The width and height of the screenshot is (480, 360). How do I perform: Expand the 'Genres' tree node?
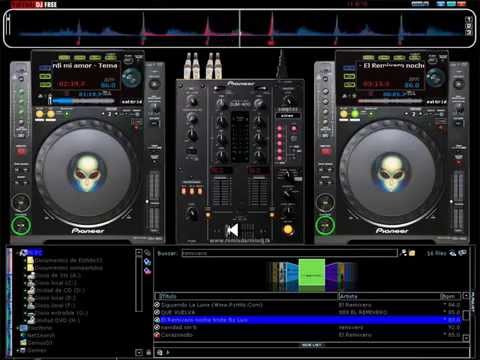pyautogui.click(x=17, y=351)
